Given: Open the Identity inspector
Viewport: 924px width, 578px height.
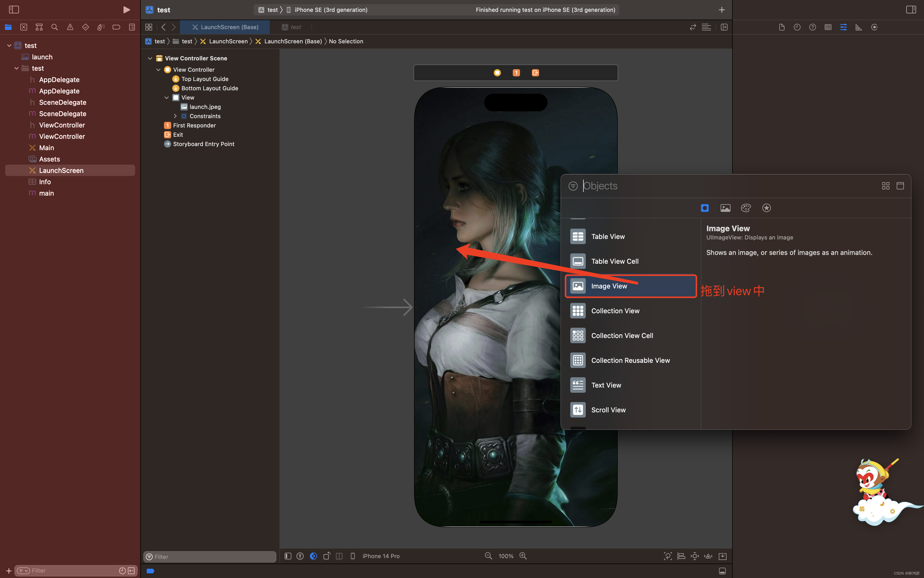Looking at the screenshot, I should [x=828, y=27].
